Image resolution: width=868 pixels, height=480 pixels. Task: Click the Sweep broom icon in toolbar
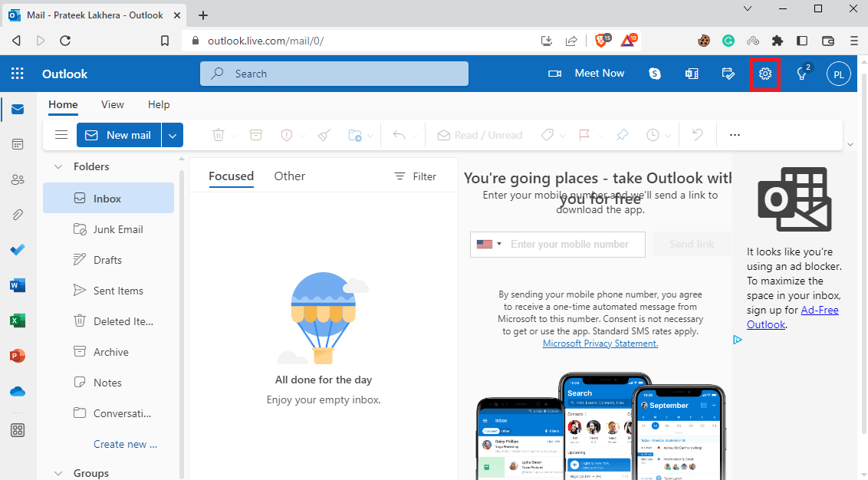pos(324,135)
